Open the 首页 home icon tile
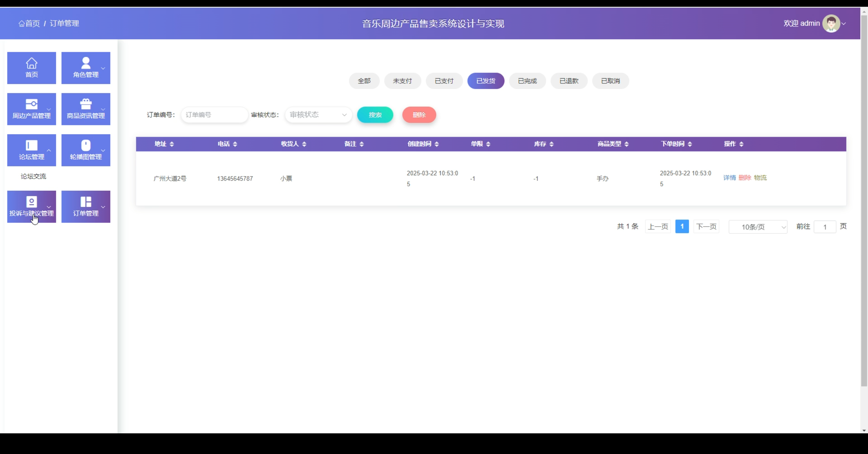 coord(32,68)
